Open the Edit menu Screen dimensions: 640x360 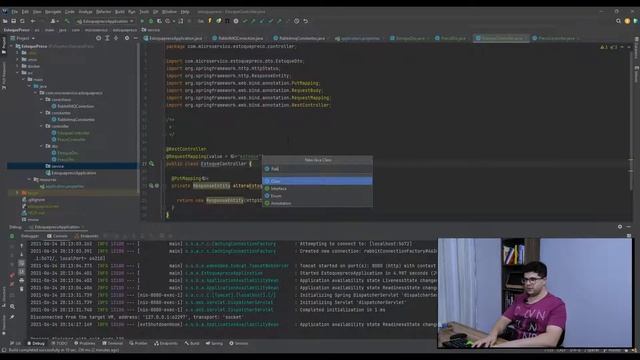(x=25, y=12)
